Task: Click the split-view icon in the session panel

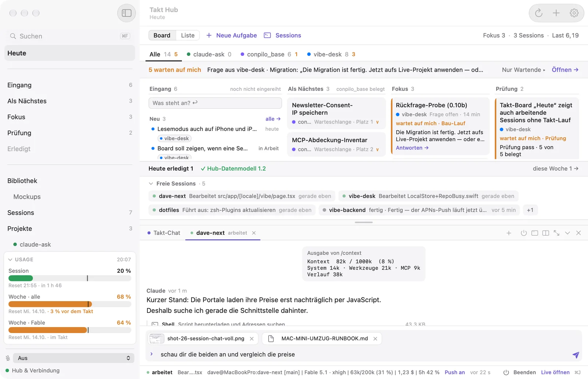Action: (546, 233)
